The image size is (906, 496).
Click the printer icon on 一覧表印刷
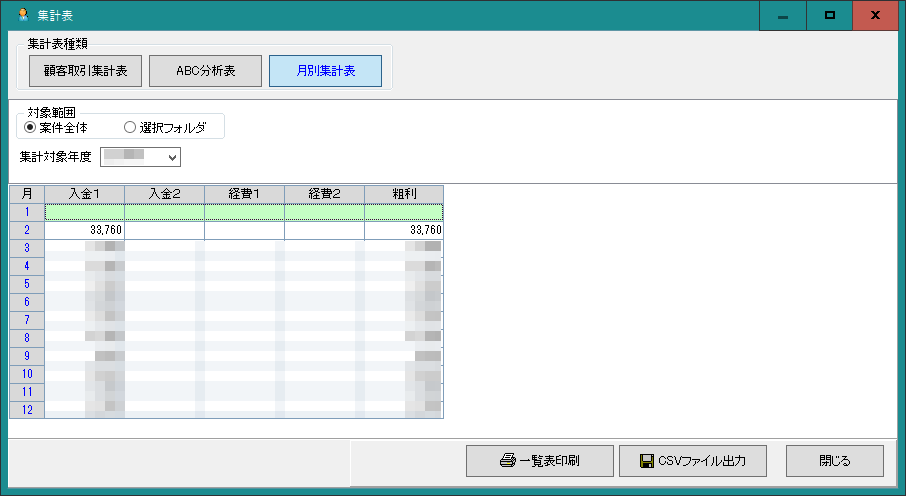coord(507,461)
